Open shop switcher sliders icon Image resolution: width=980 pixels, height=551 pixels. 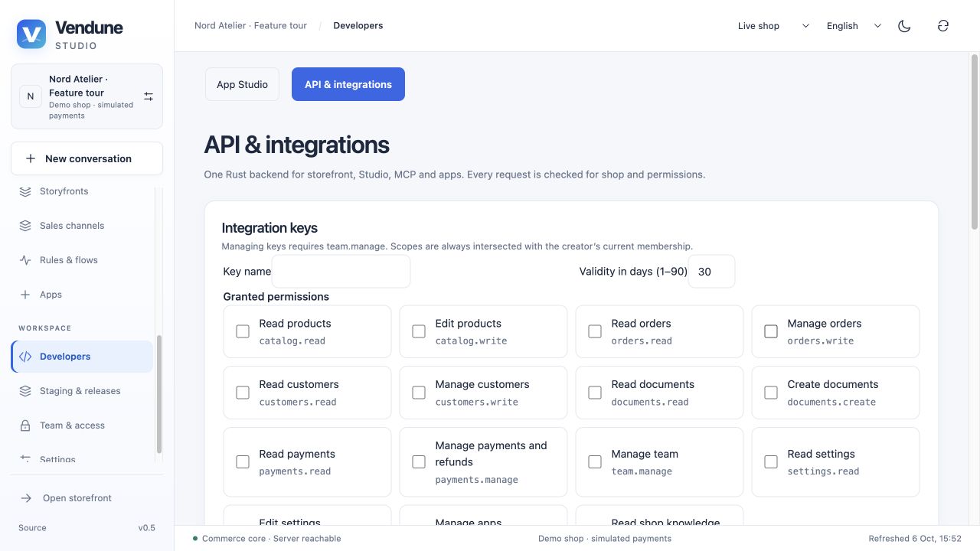149,96
